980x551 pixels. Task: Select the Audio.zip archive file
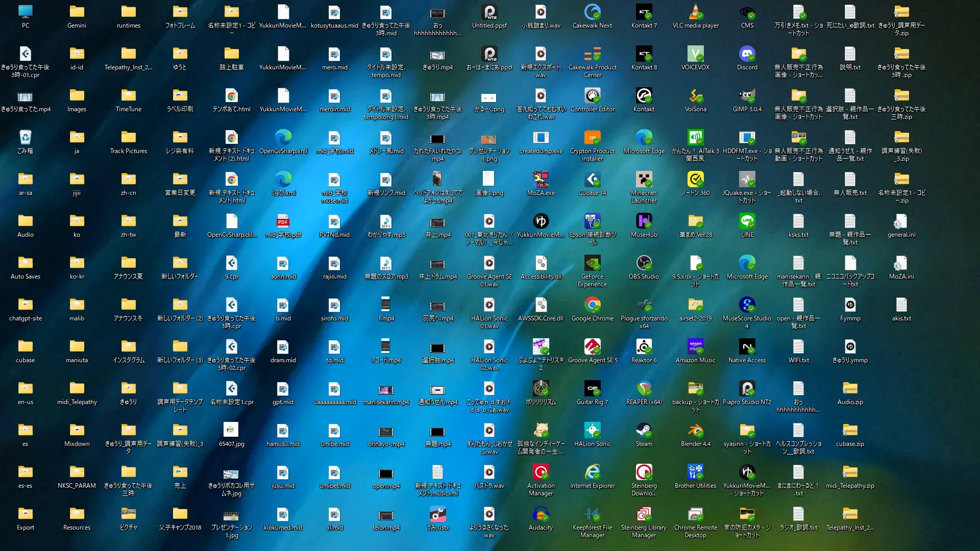pyautogui.click(x=850, y=389)
